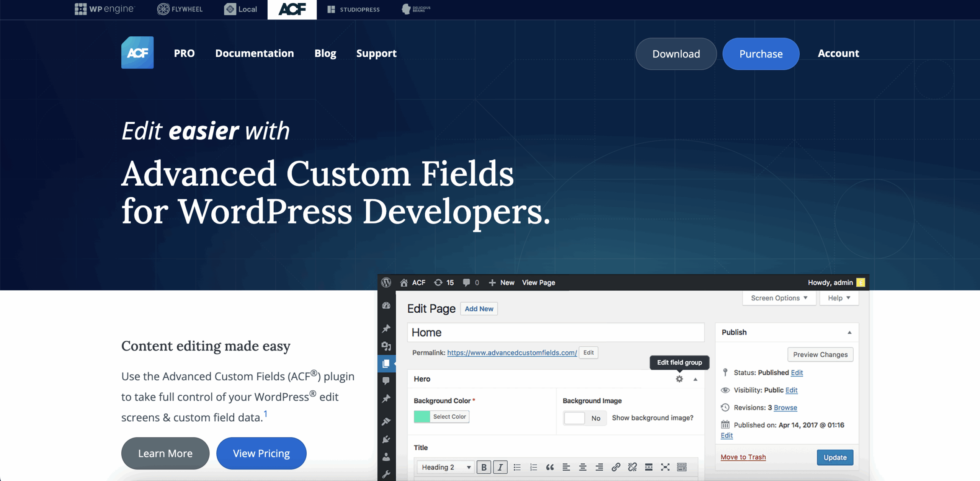The image size is (980, 481).
Task: Open the Support menu item
Action: pyautogui.click(x=376, y=53)
